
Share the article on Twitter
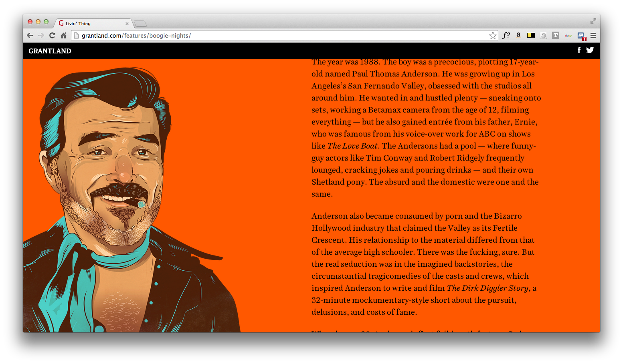click(590, 50)
